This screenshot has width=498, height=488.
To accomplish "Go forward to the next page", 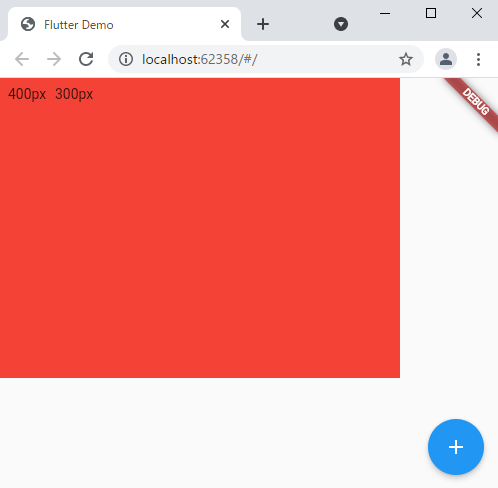I will (x=54, y=59).
